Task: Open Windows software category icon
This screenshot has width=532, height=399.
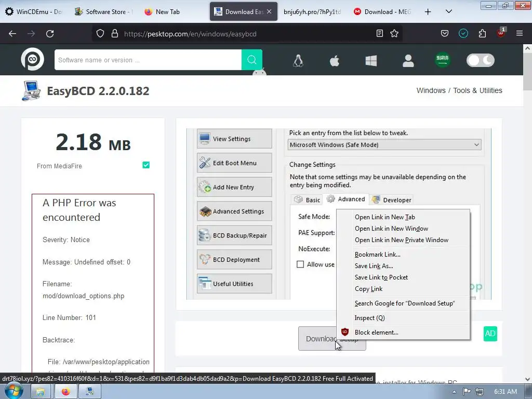Action: 371,61
